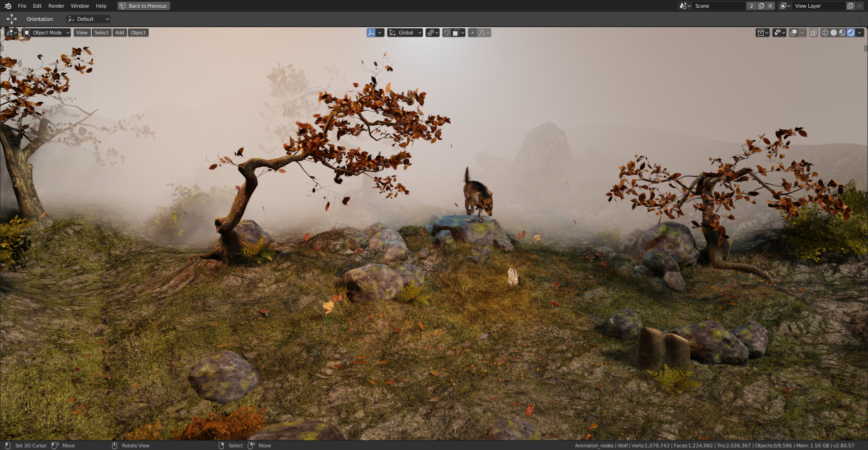Open the proportional editing falloff dropdown
The height and width of the screenshot is (450, 868).
pyautogui.click(x=484, y=33)
